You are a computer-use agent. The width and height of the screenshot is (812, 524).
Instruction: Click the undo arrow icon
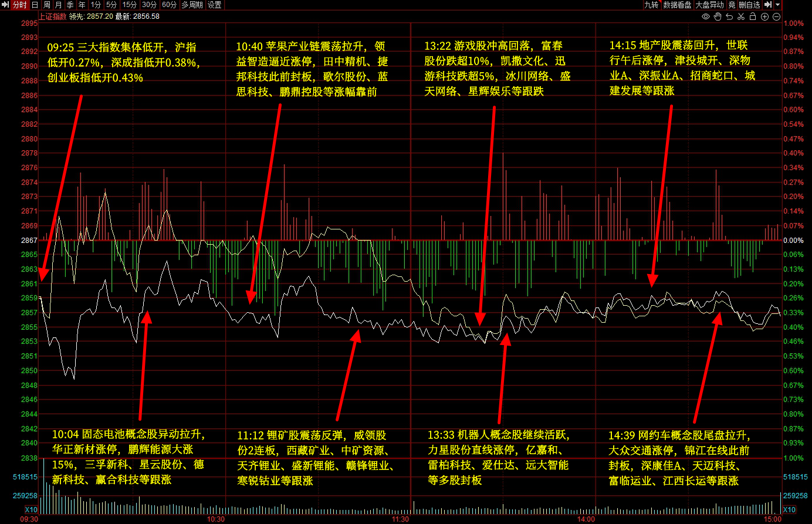729,16
